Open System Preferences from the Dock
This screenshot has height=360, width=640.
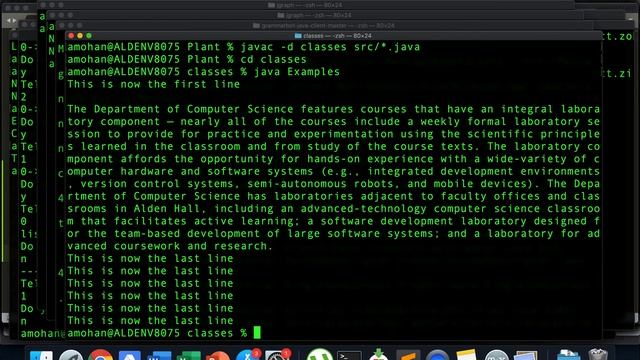coord(278,355)
